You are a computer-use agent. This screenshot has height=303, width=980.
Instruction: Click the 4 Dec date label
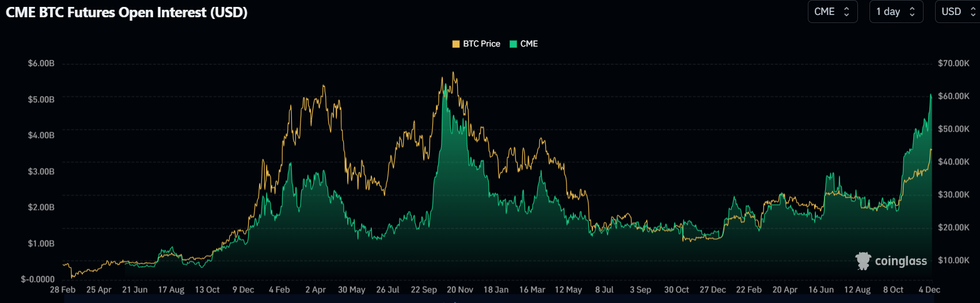(929, 290)
